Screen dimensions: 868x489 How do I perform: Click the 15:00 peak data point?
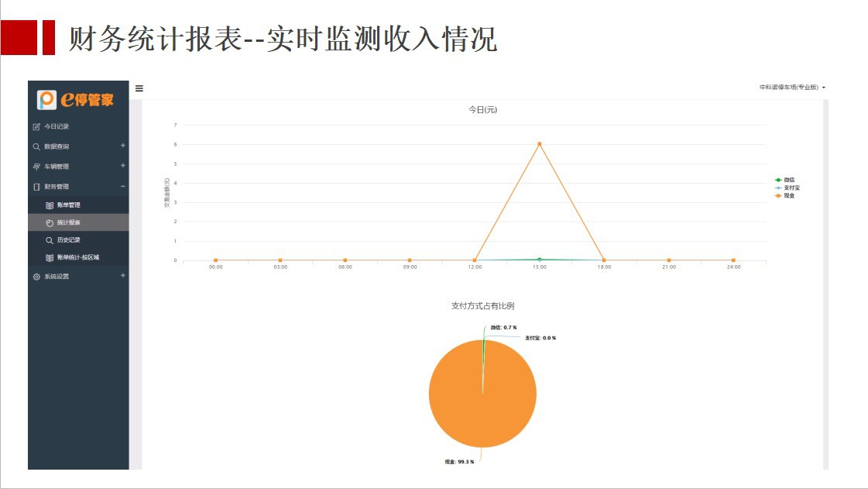[x=539, y=144]
